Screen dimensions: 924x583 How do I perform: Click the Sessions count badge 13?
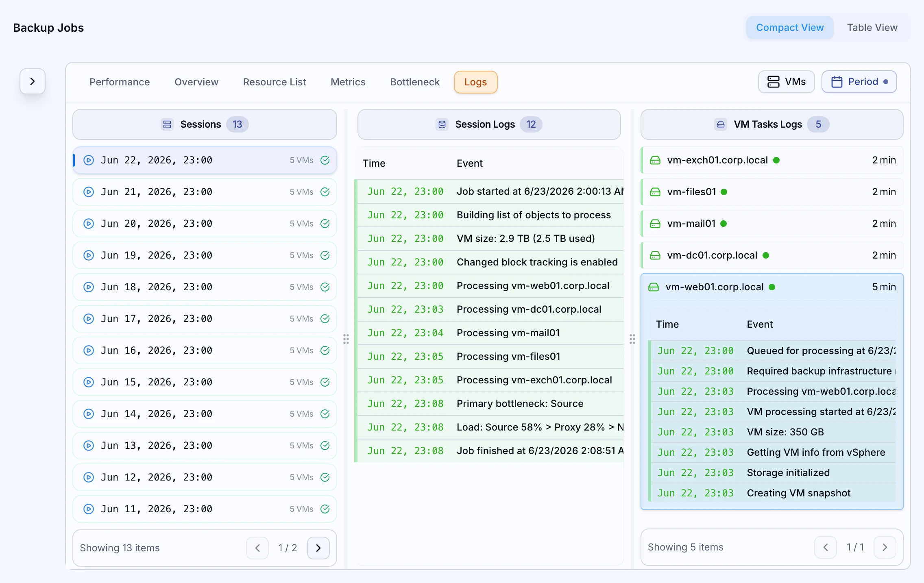point(238,124)
